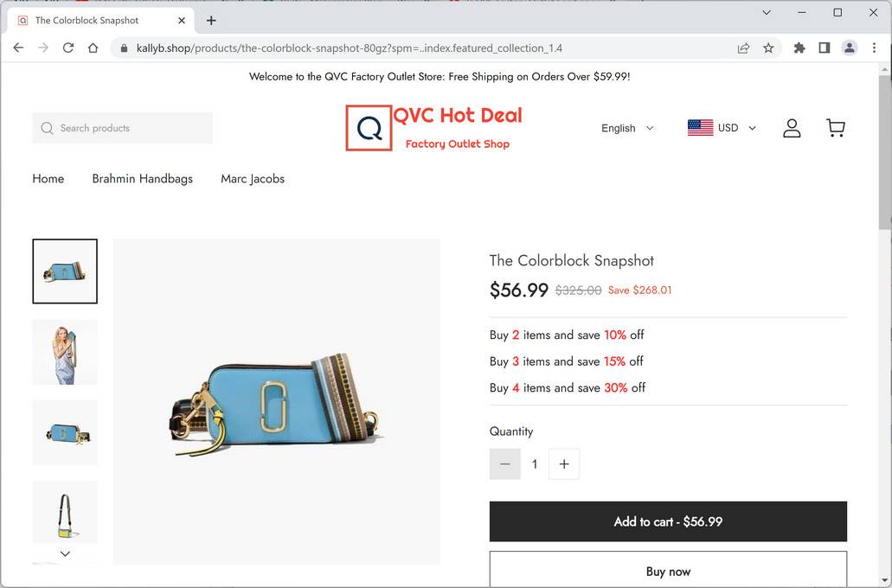Open the Brahmin Handbags menu
The width and height of the screenshot is (892, 588).
click(143, 179)
